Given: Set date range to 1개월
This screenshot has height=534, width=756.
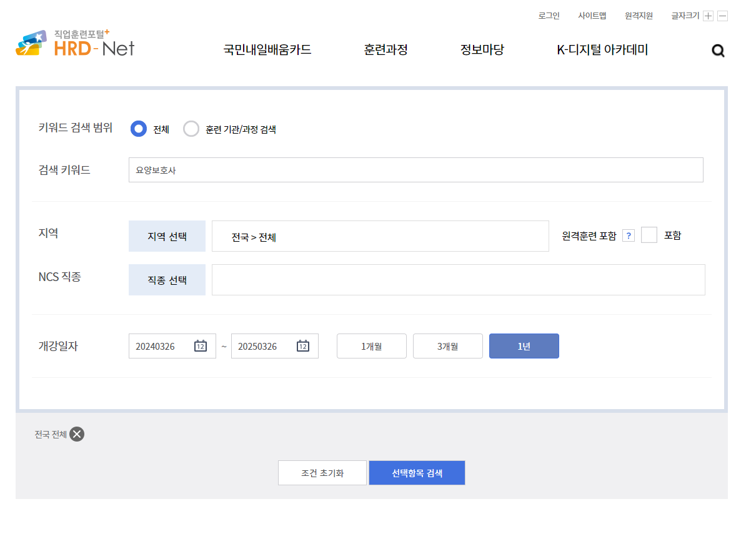Looking at the screenshot, I should 371,345.
